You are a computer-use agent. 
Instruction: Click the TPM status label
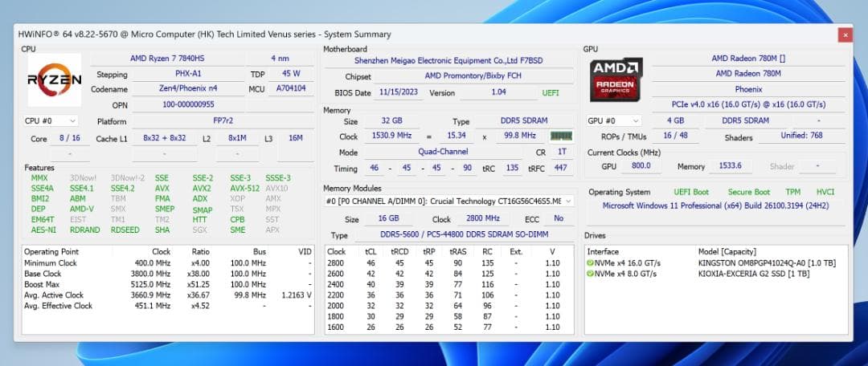793,192
